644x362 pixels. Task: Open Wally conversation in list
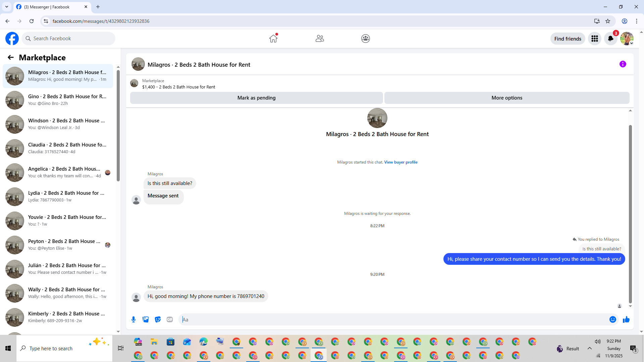point(58,293)
